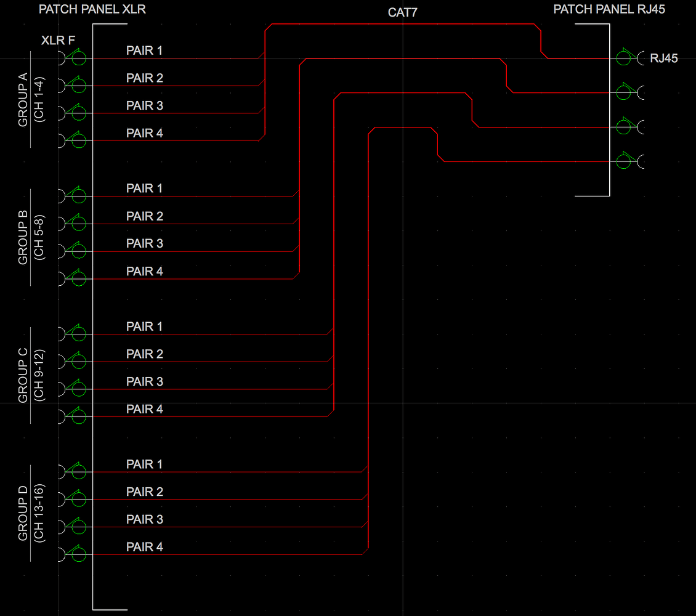
Task: Select the PAIR 3 text in Group D
Action: 144,519
